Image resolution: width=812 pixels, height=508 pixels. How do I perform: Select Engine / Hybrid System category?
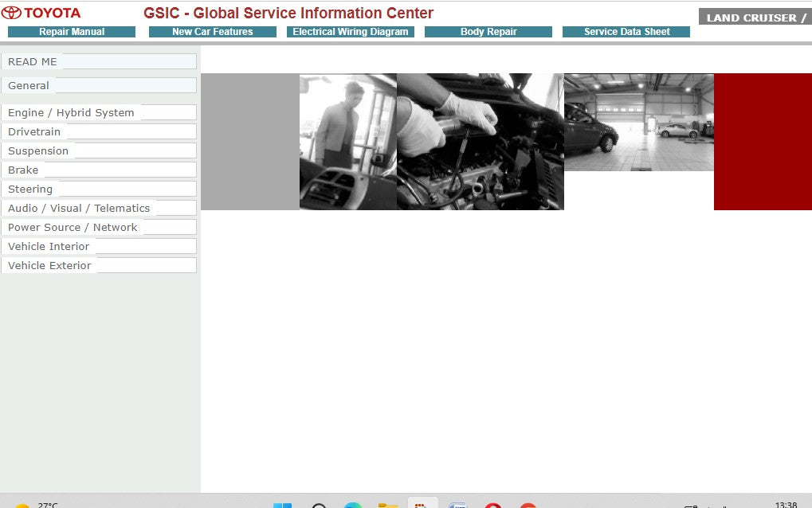pos(99,112)
